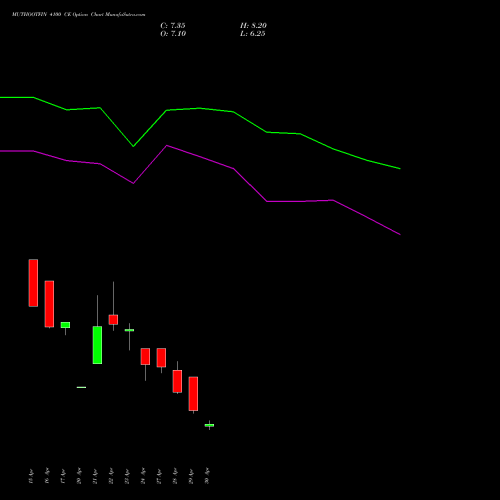Image resolution: width=500 pixels, height=500 pixels.
Task: Select the low value L: 6.25
Action: point(253,33)
